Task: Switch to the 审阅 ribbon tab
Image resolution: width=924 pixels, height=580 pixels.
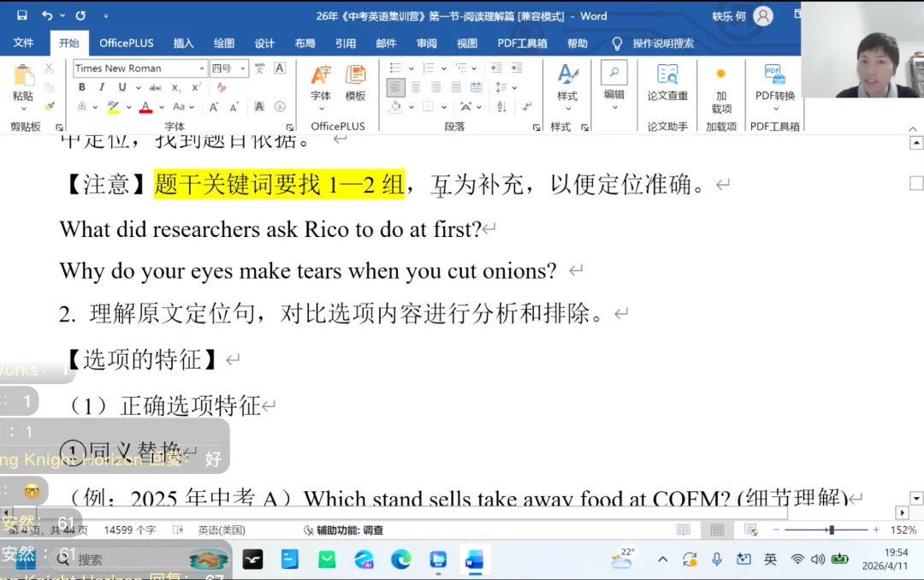Action: 426,43
